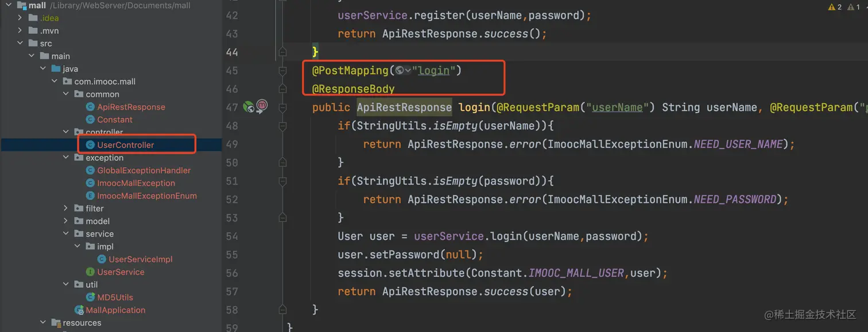
Task: Collapse the common package
Action: pyautogui.click(x=66, y=94)
